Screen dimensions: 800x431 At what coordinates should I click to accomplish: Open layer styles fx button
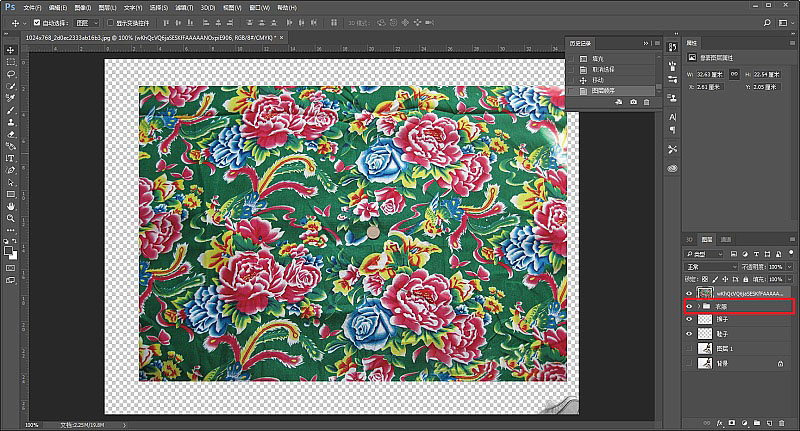coord(719,423)
